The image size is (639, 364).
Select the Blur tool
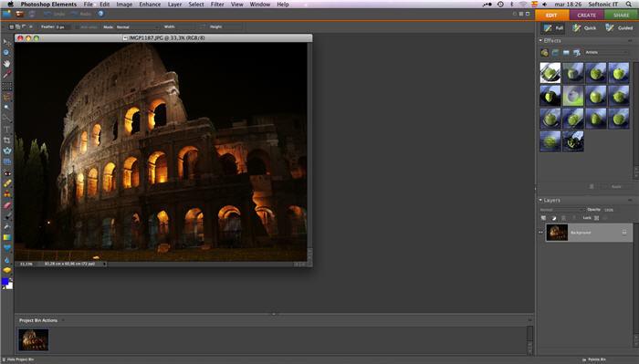(x=7, y=259)
